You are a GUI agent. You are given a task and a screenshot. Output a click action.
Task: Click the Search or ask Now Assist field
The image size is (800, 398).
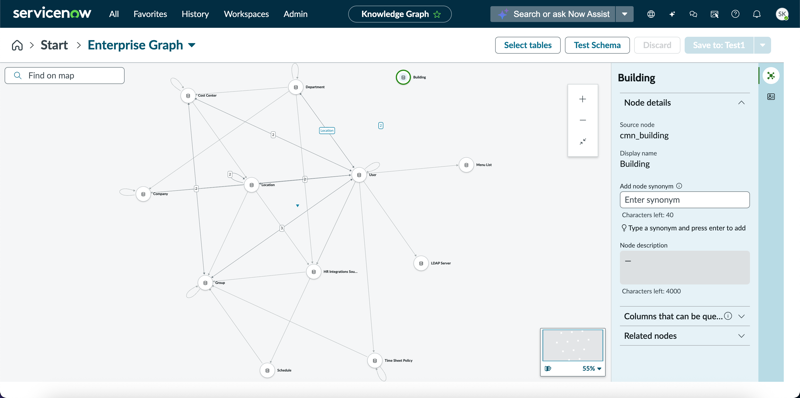(x=553, y=14)
